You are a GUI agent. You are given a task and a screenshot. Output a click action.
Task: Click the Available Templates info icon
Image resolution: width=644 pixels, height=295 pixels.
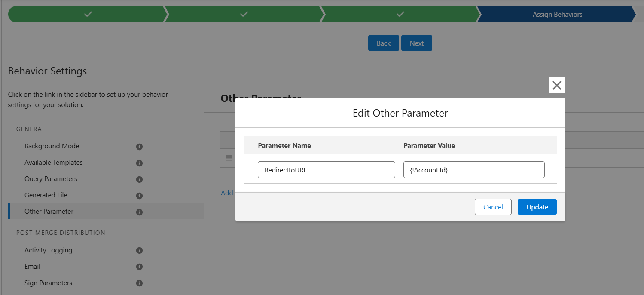[x=139, y=163]
